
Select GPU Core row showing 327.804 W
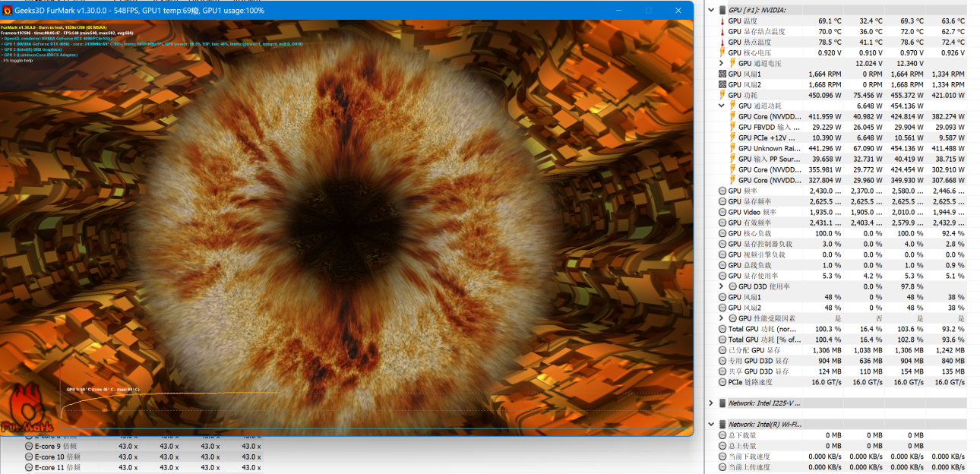point(842,181)
